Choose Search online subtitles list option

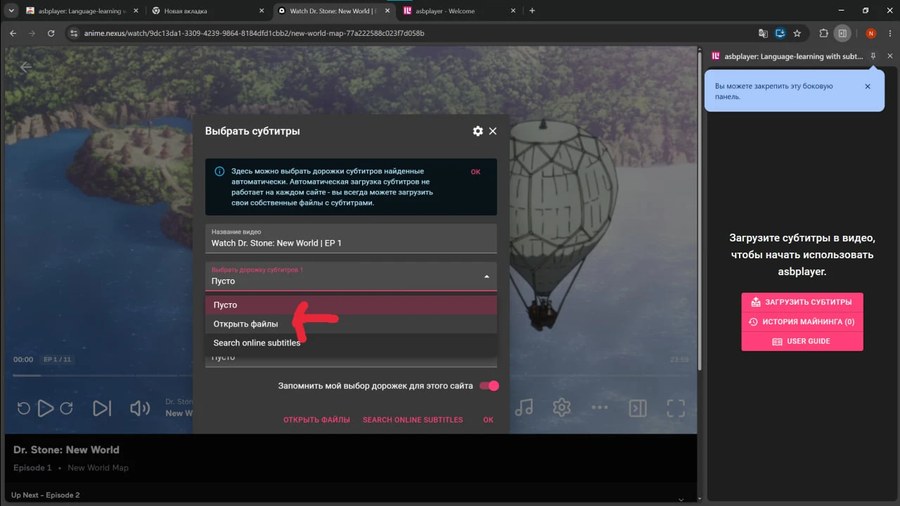pyautogui.click(x=351, y=342)
